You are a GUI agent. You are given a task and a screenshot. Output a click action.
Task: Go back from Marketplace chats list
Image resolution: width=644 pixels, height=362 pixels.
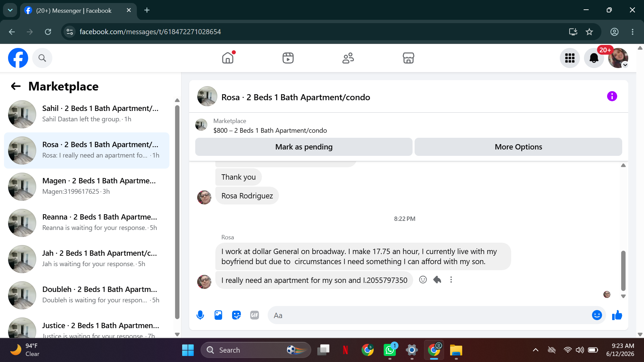tap(16, 86)
